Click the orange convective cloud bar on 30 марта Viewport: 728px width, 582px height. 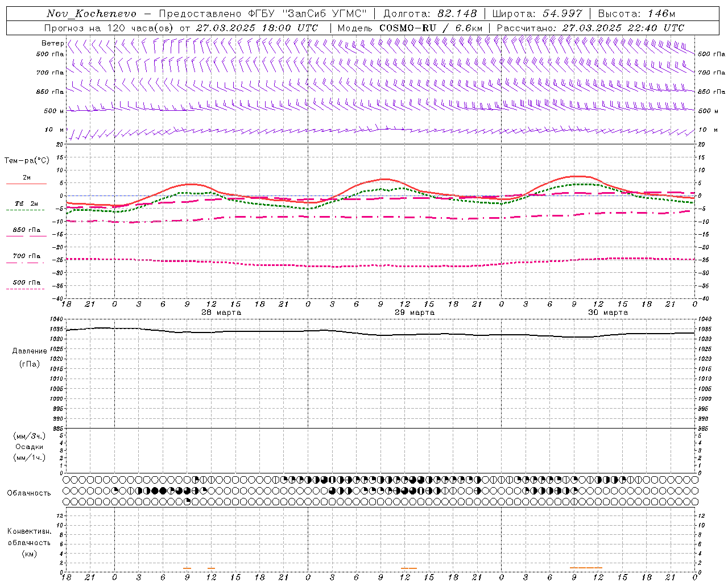(586, 567)
